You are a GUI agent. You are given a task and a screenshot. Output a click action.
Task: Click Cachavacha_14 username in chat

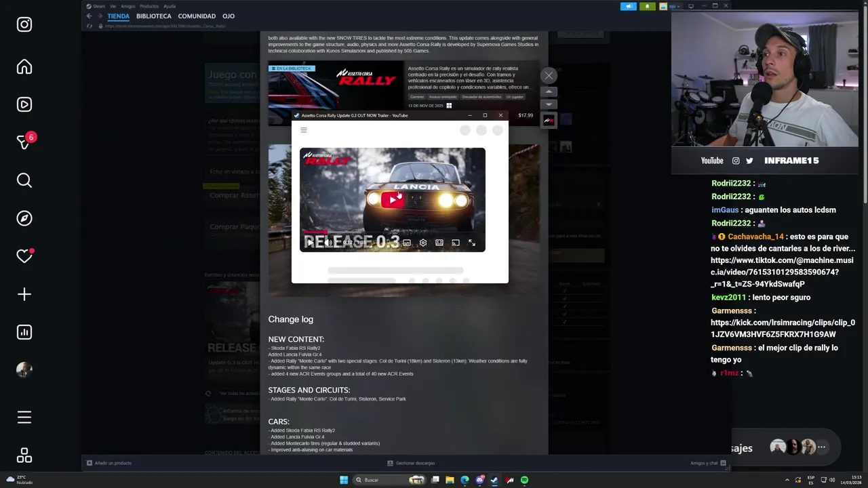click(x=755, y=237)
